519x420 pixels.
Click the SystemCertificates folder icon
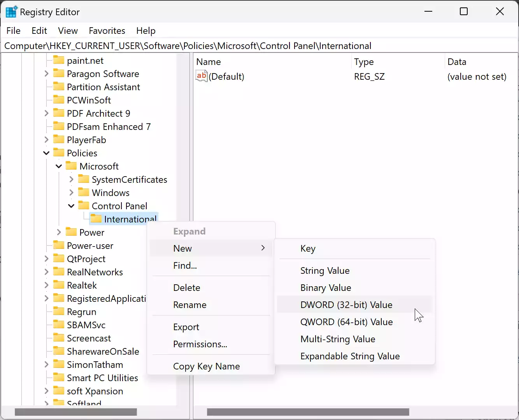click(84, 179)
